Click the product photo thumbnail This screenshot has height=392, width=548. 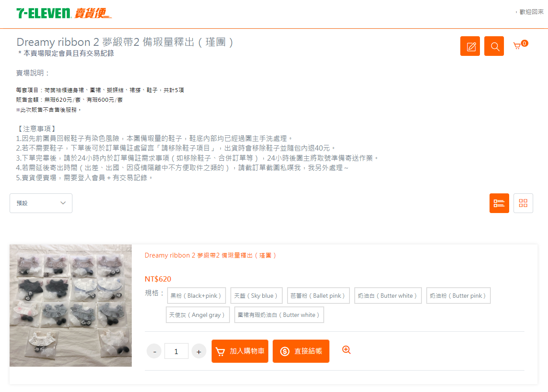tap(71, 306)
